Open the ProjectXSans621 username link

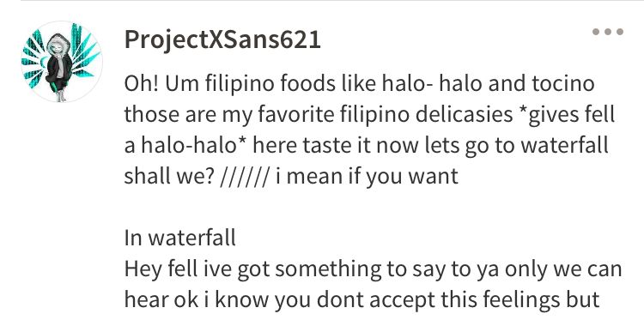click(222, 40)
